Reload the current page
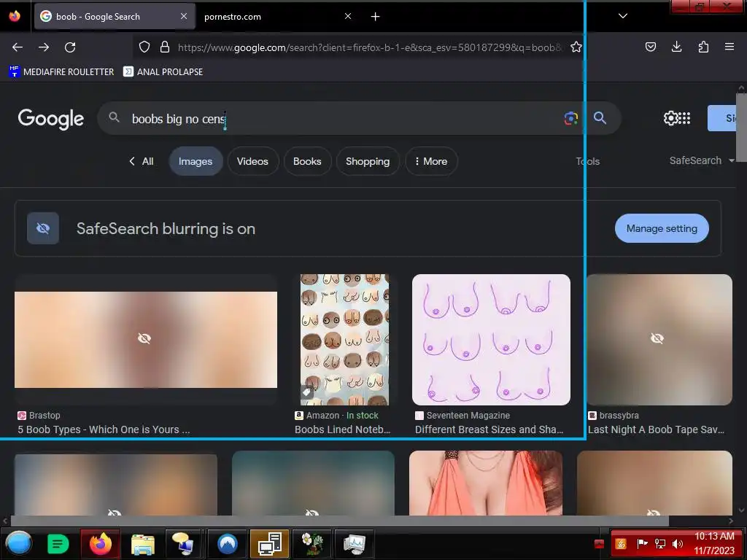This screenshot has height=560, width=747. coord(70,47)
